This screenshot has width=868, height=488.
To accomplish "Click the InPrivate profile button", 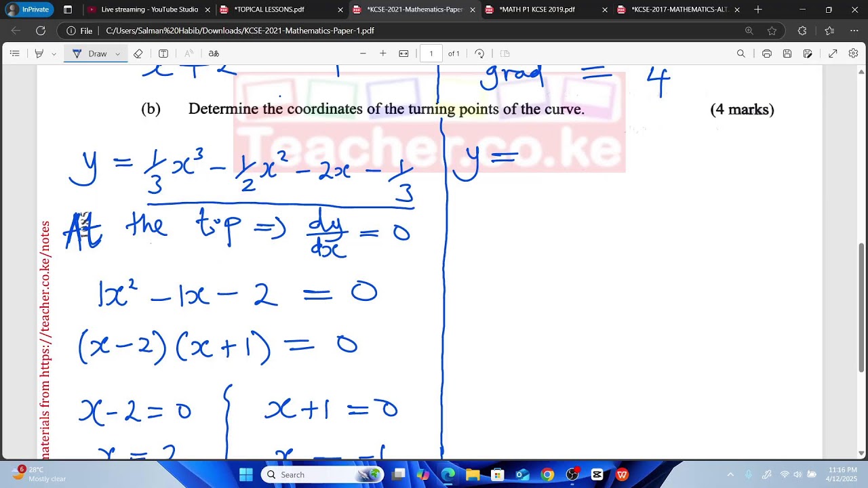I will click(28, 9).
